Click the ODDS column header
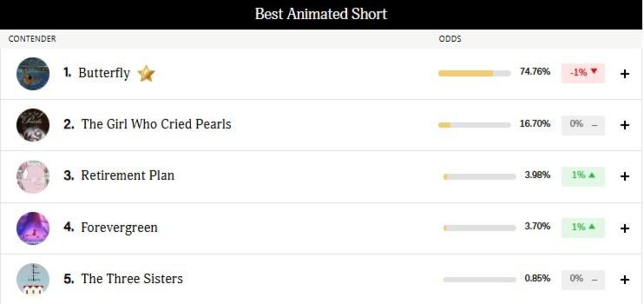644x304 pixels. click(450, 39)
